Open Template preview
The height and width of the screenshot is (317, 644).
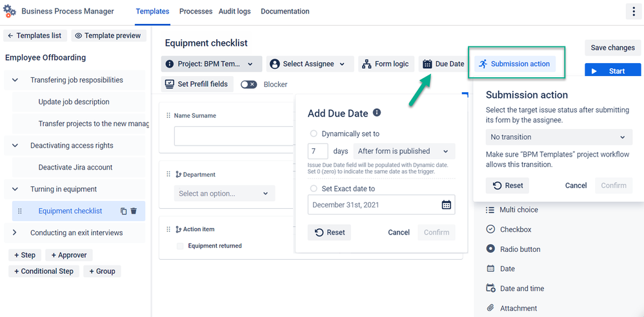click(108, 35)
